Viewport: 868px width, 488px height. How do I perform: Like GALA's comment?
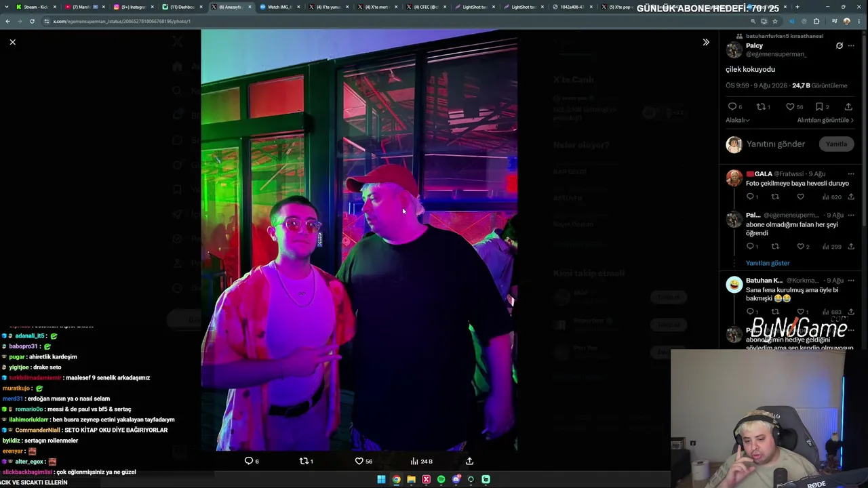click(800, 197)
